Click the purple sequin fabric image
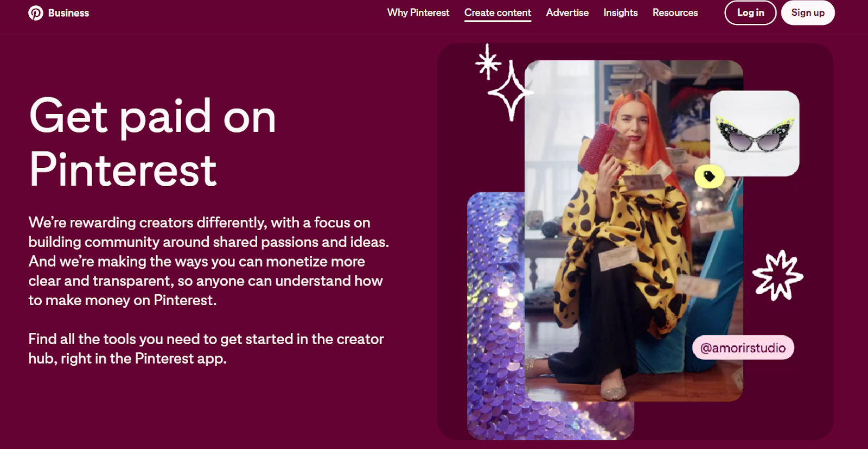 pos(496,315)
